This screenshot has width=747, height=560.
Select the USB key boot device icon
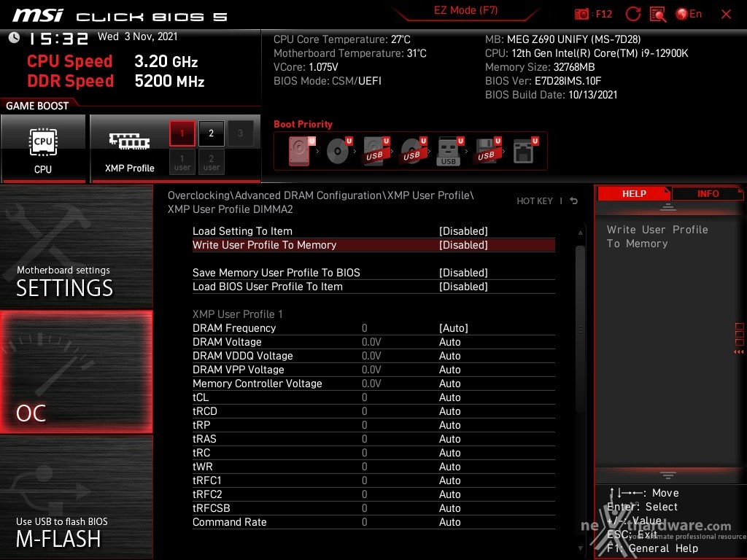[450, 151]
